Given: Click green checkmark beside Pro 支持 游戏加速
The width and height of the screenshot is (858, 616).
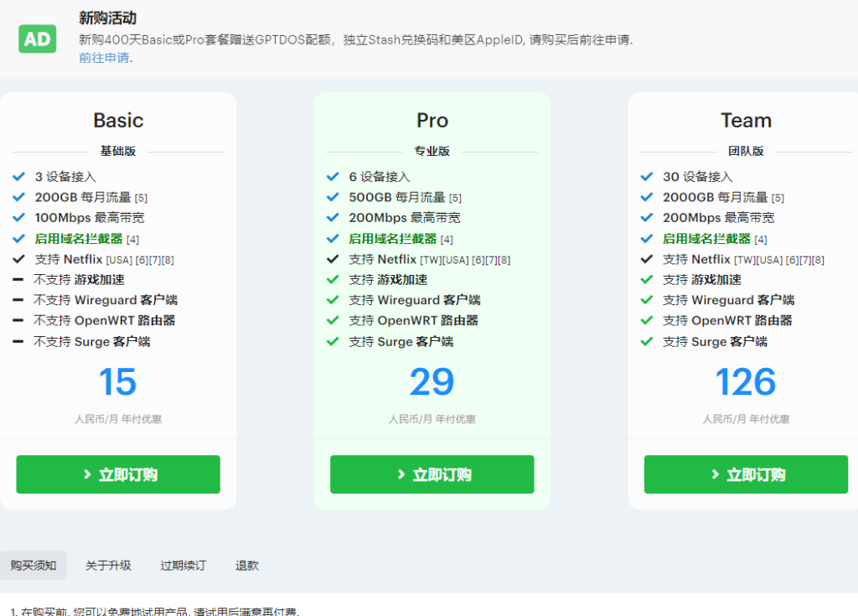Looking at the screenshot, I should coord(333,280).
